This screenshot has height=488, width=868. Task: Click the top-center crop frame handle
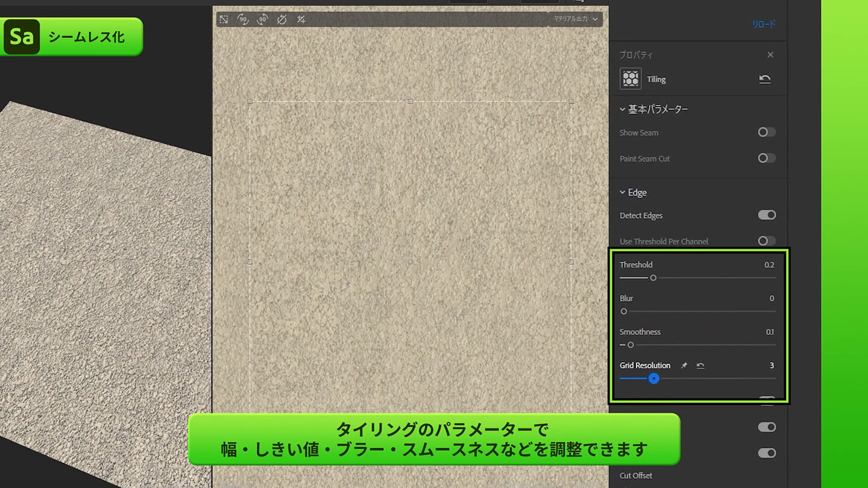410,101
